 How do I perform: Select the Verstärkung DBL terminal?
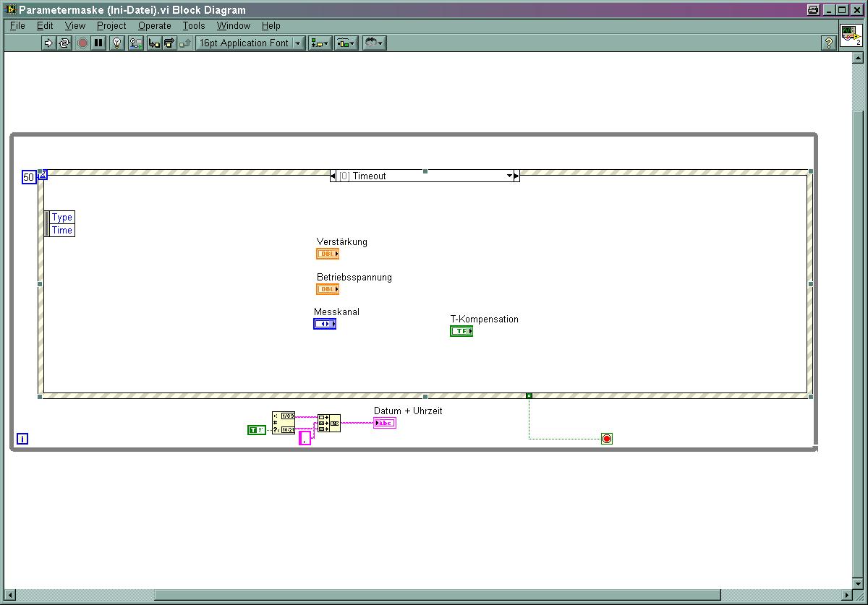[x=328, y=254]
